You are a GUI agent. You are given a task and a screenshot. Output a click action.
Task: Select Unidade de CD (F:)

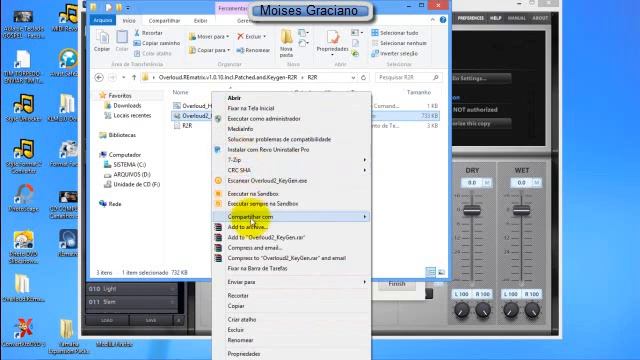tap(136, 184)
